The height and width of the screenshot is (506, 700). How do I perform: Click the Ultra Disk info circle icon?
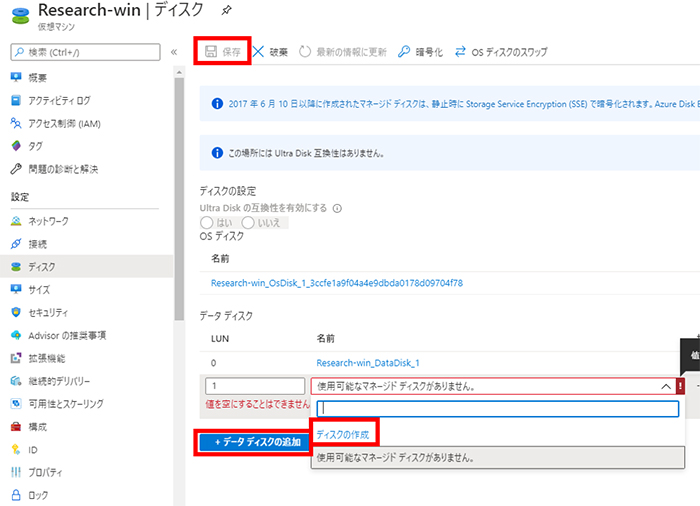[337, 208]
